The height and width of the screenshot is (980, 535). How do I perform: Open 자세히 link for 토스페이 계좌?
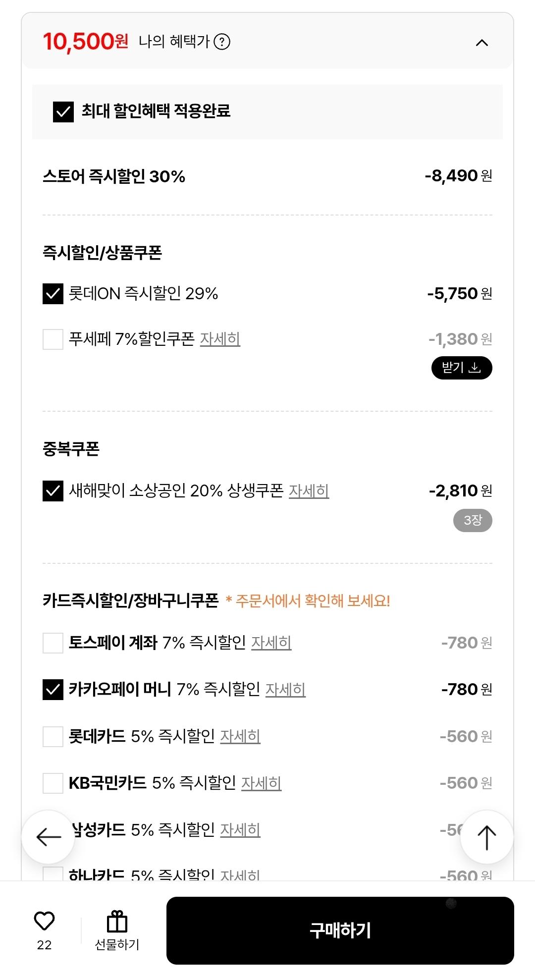(271, 643)
